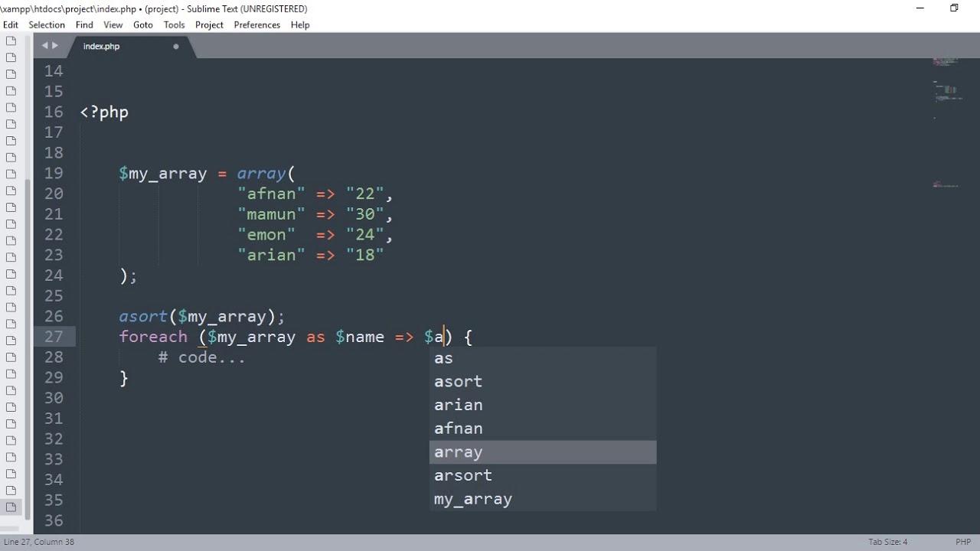Click the "22" string value
Viewport: 980px width, 551px height.
364,194
